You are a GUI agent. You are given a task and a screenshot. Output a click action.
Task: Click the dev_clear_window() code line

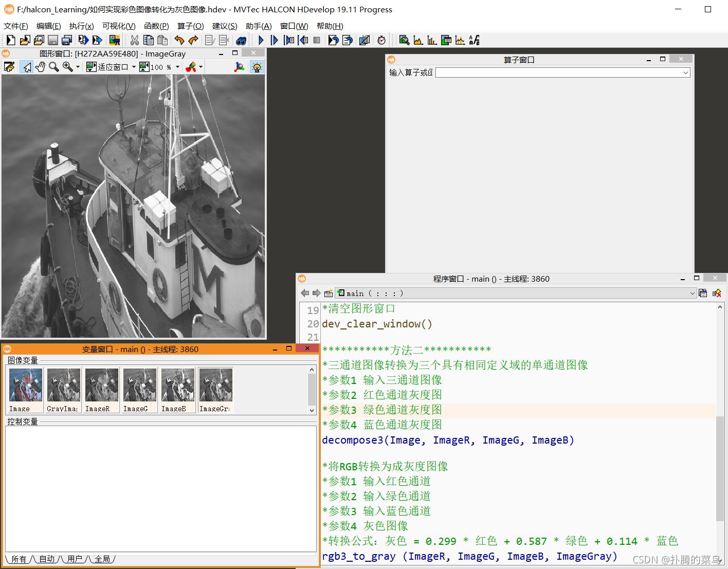[x=377, y=324]
